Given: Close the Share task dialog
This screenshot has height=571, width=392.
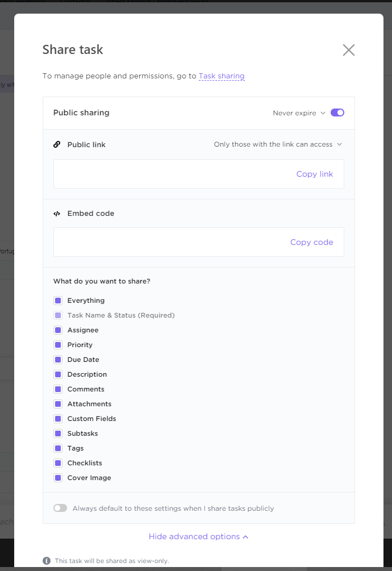Looking at the screenshot, I should pos(349,50).
